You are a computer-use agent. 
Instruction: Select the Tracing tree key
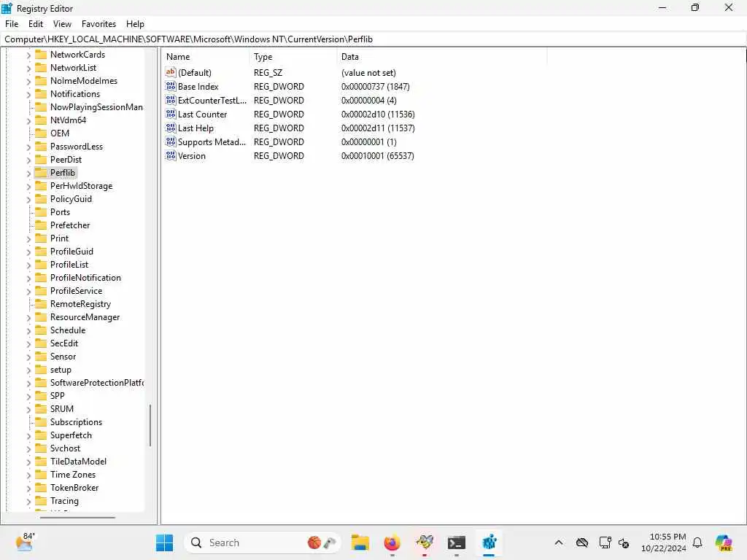pos(64,501)
